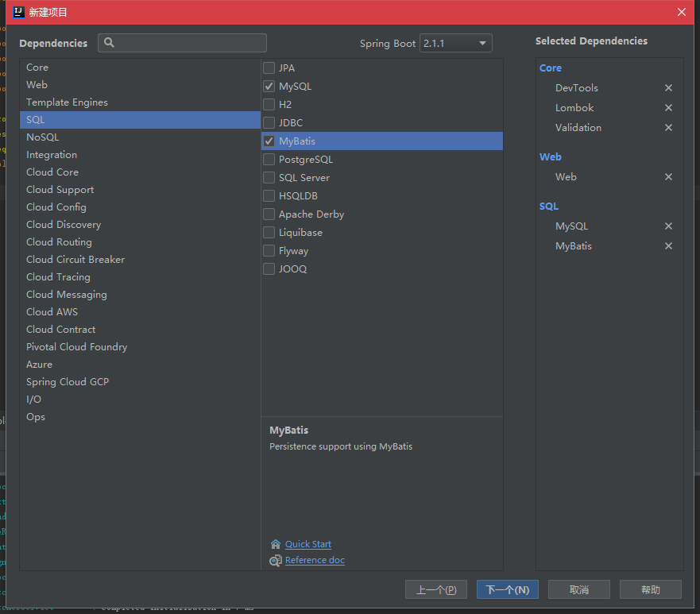This screenshot has width=700, height=614.
Task: Choose Cloud Messaging category
Action: coord(140,295)
